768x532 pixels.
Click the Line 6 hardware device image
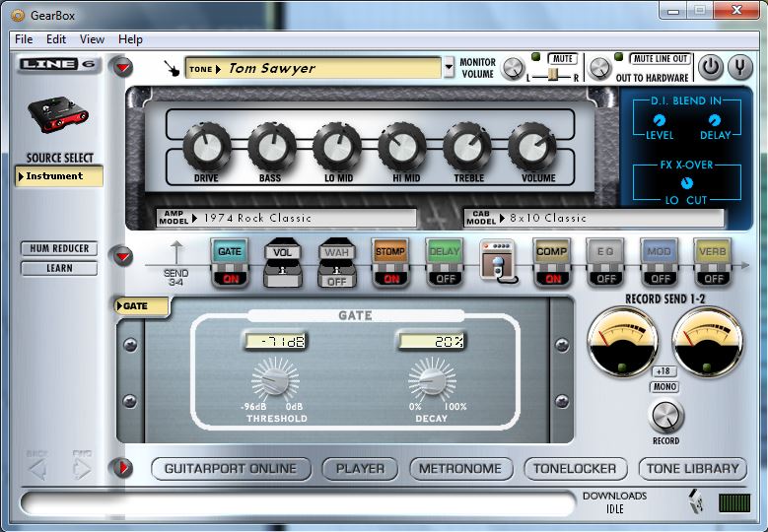coord(58,114)
